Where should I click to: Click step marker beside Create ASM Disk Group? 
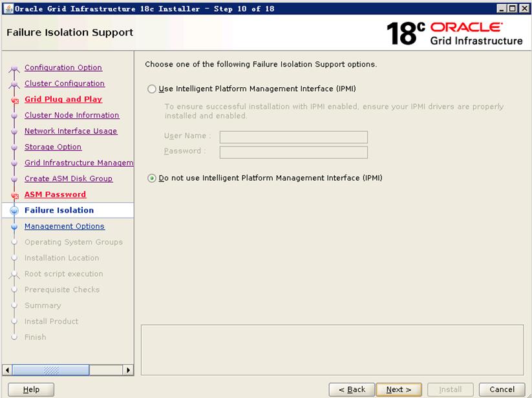click(x=14, y=179)
